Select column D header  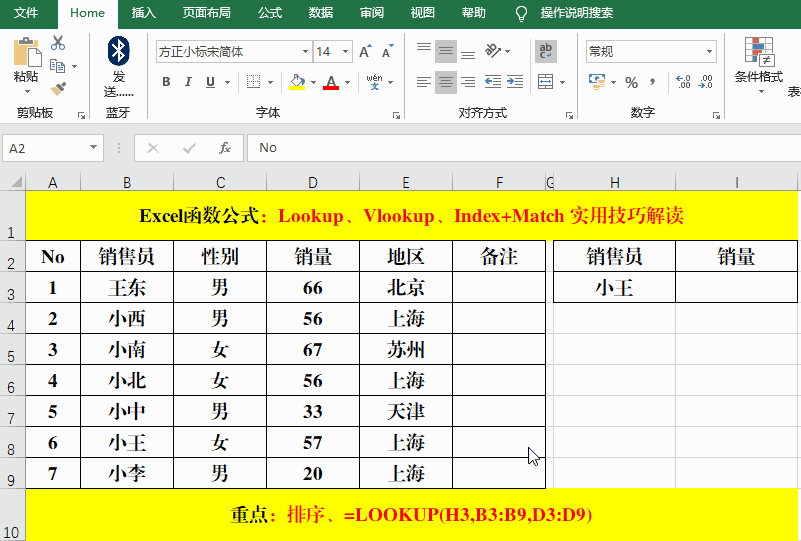(313, 182)
